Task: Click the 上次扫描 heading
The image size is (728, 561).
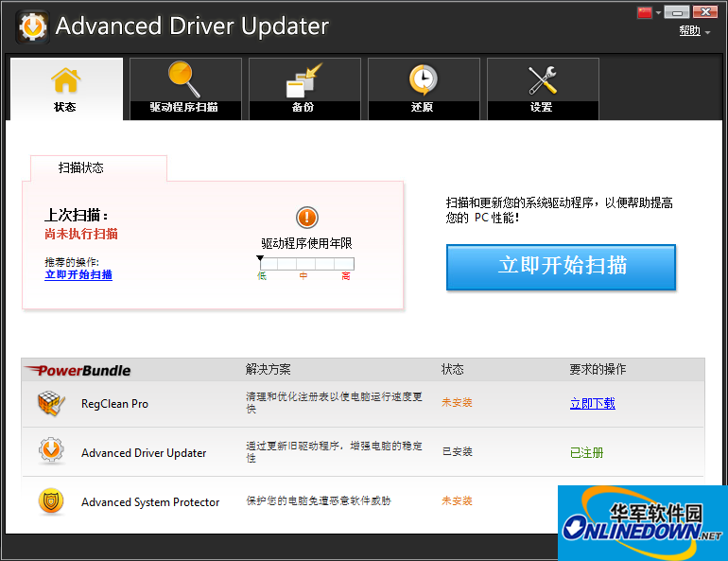Action: [x=77, y=215]
